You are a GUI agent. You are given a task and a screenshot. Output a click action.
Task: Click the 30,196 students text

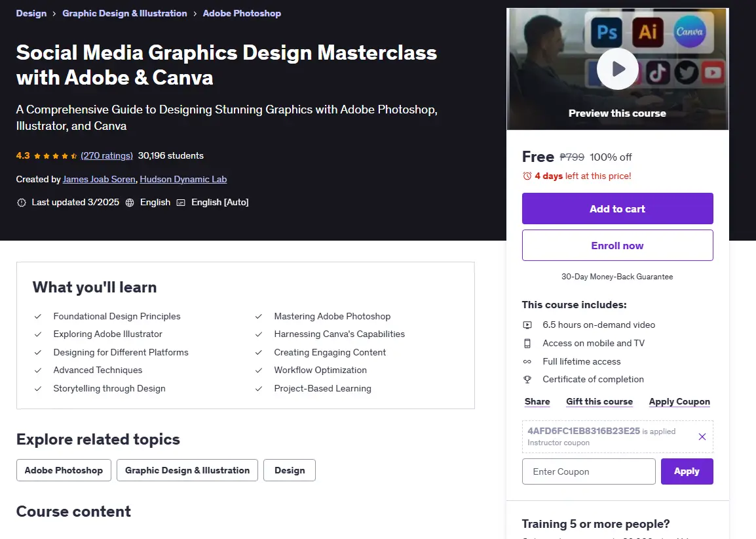pyautogui.click(x=171, y=156)
